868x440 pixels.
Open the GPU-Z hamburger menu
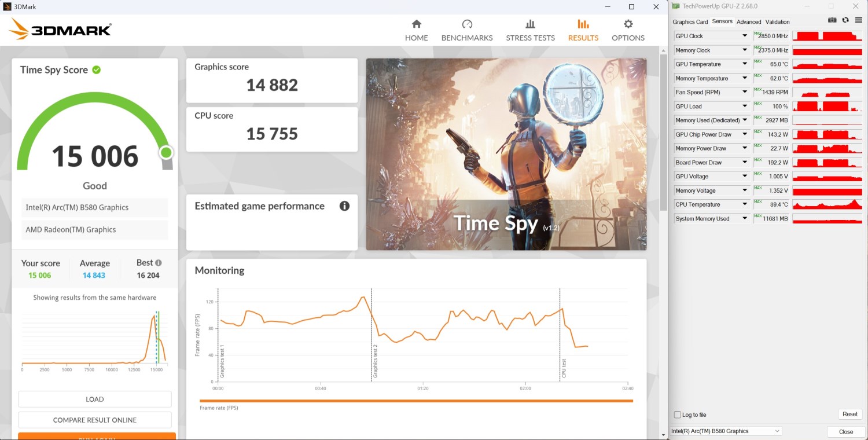858,20
